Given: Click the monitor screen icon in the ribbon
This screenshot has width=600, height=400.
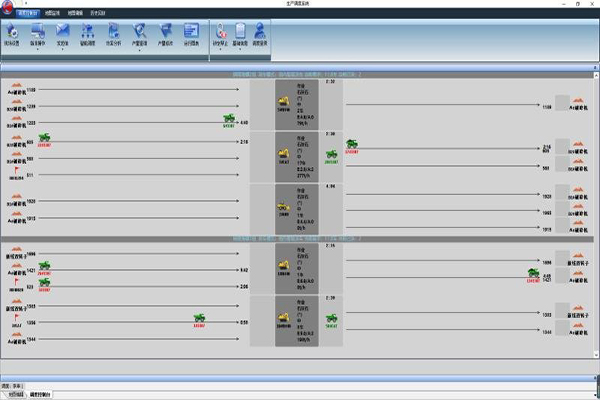Looking at the screenshot, I should point(38,31).
